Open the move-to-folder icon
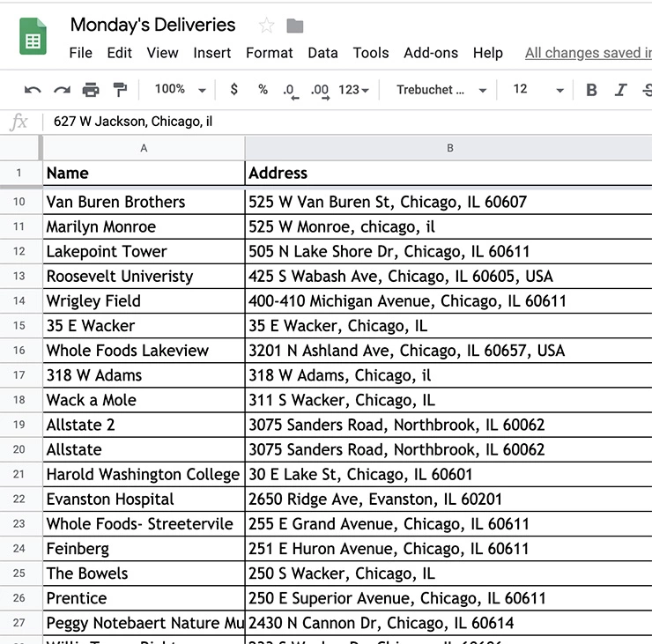Screen dimensions: 652x644 point(295,26)
